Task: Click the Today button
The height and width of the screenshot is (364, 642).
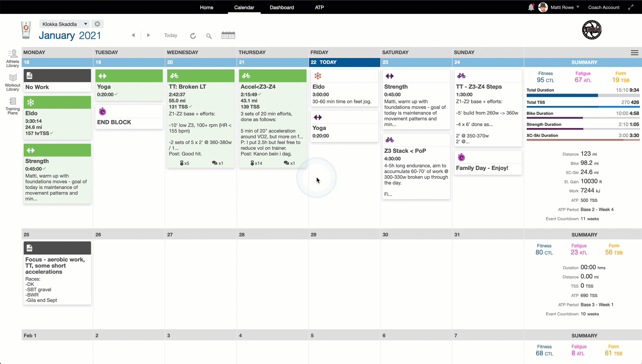Action: coord(171,36)
